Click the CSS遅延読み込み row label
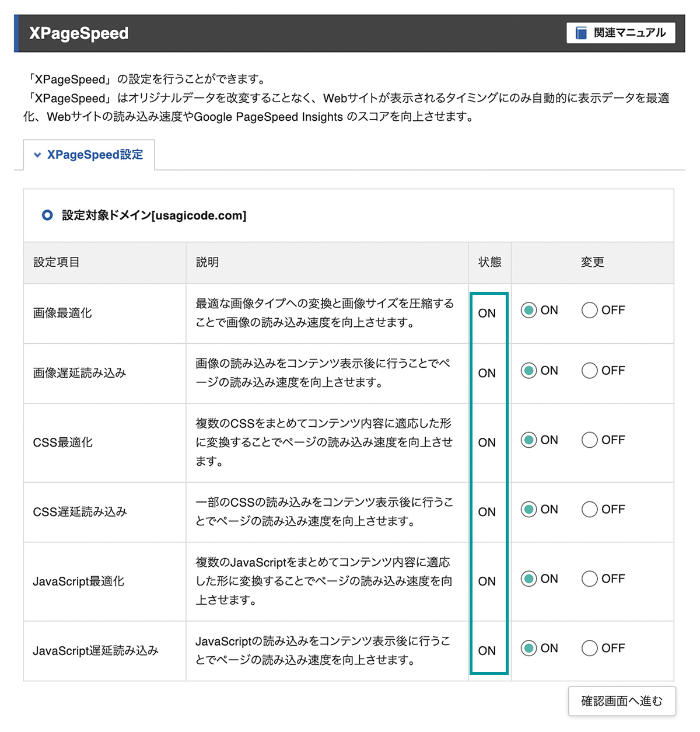This screenshot has width=700, height=732. 80,512
